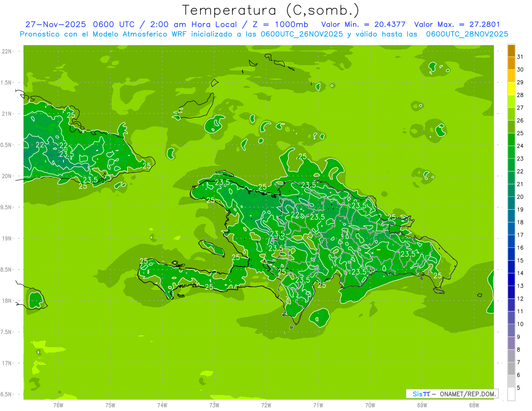Click the '70W' longitude axis label
The height and width of the screenshot is (411, 532).
pyautogui.click(x=370, y=405)
